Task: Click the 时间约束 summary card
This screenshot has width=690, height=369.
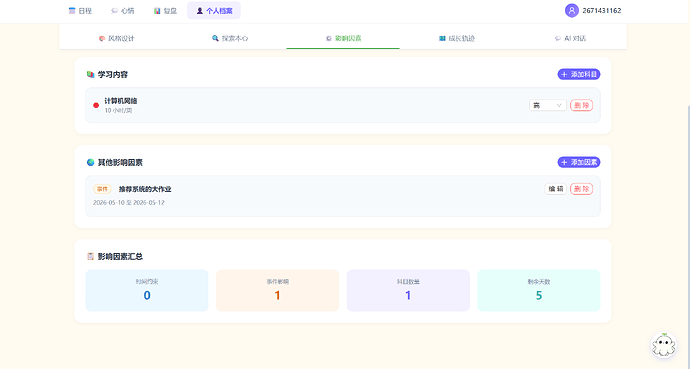Action: [x=147, y=291]
